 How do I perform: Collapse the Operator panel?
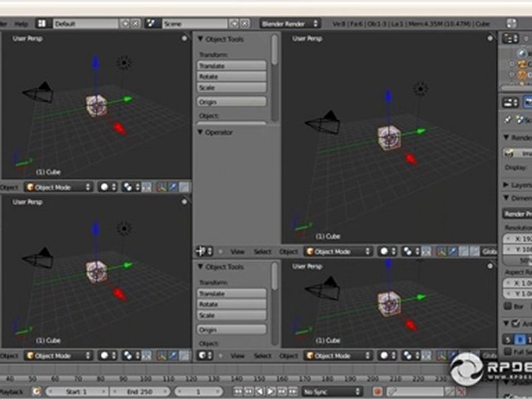click(200, 132)
